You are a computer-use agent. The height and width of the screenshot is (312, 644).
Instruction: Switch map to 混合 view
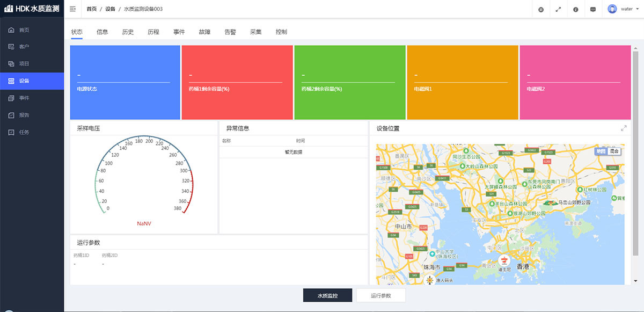click(x=614, y=151)
